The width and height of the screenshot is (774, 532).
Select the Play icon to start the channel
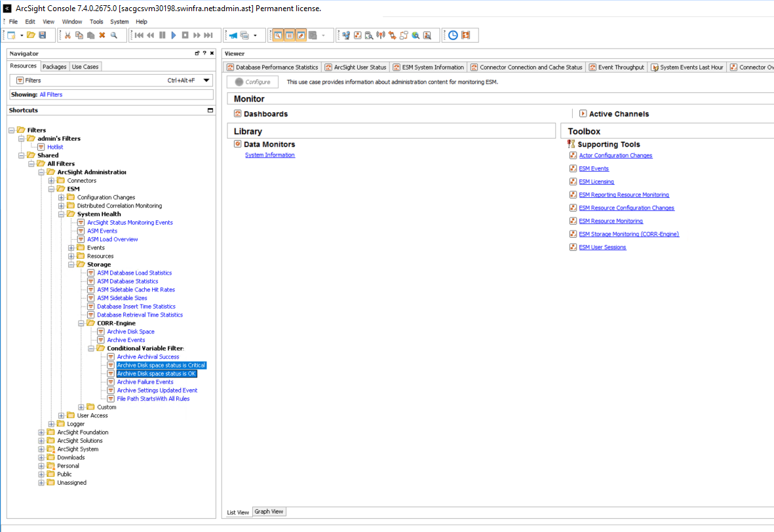click(x=173, y=35)
